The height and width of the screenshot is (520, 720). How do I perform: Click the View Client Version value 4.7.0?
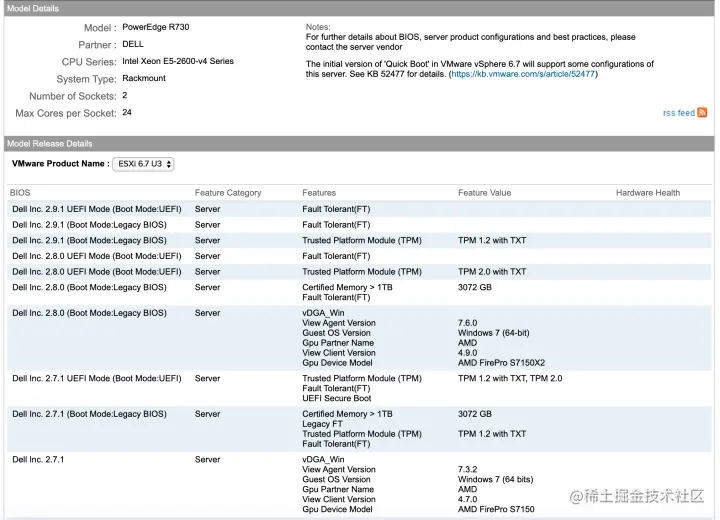coord(467,499)
